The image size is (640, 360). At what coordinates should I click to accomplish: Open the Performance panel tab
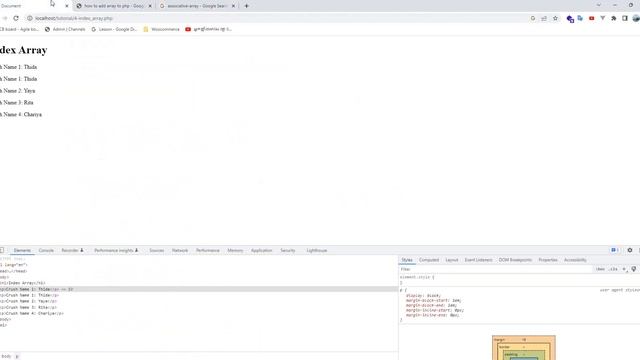click(207, 250)
